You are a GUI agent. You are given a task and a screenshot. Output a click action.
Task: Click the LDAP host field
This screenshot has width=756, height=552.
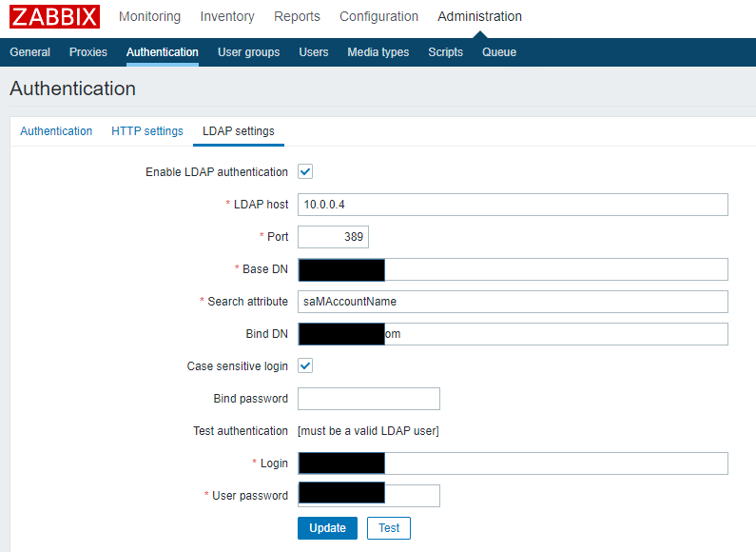click(x=513, y=205)
